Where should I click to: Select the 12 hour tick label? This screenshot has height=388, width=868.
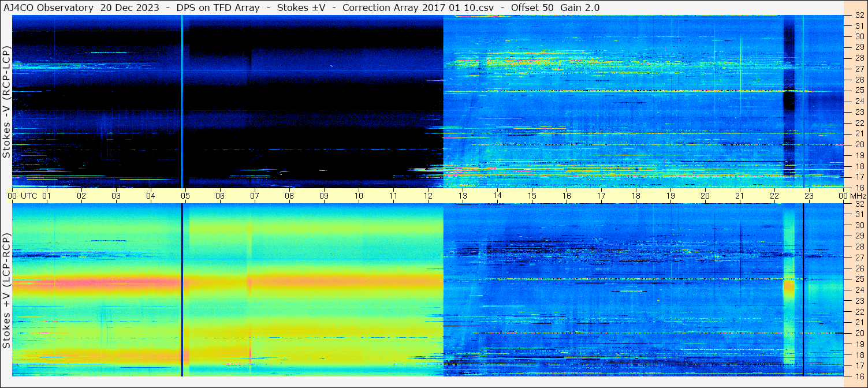point(428,196)
